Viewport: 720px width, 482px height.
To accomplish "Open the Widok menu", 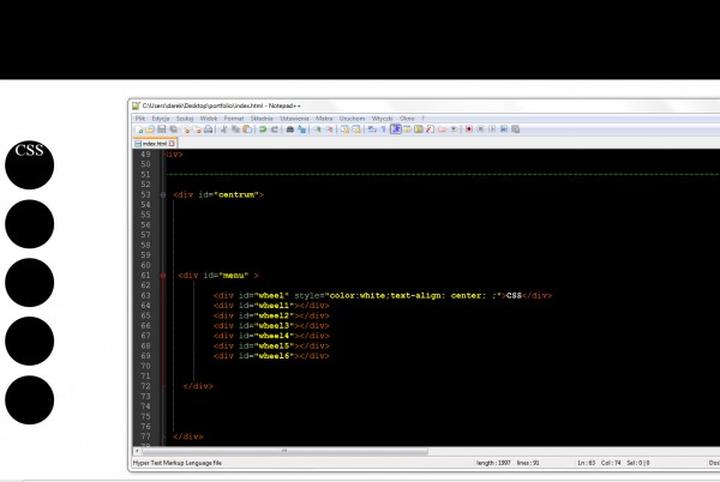I will pyautogui.click(x=208, y=118).
